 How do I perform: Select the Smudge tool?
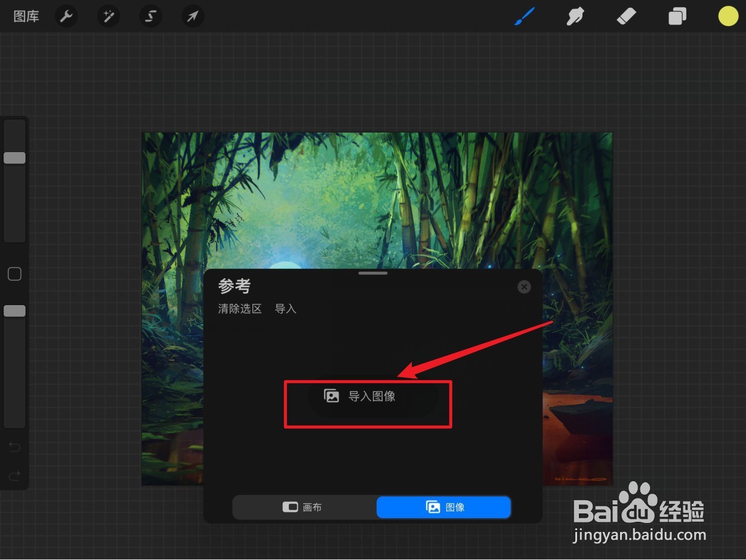tap(575, 16)
